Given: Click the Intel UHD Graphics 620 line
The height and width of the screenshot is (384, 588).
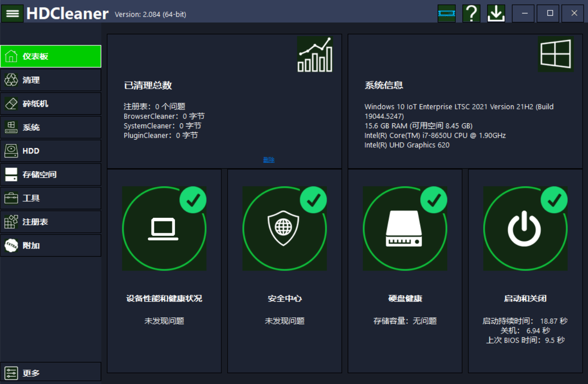Looking at the screenshot, I should click(407, 145).
